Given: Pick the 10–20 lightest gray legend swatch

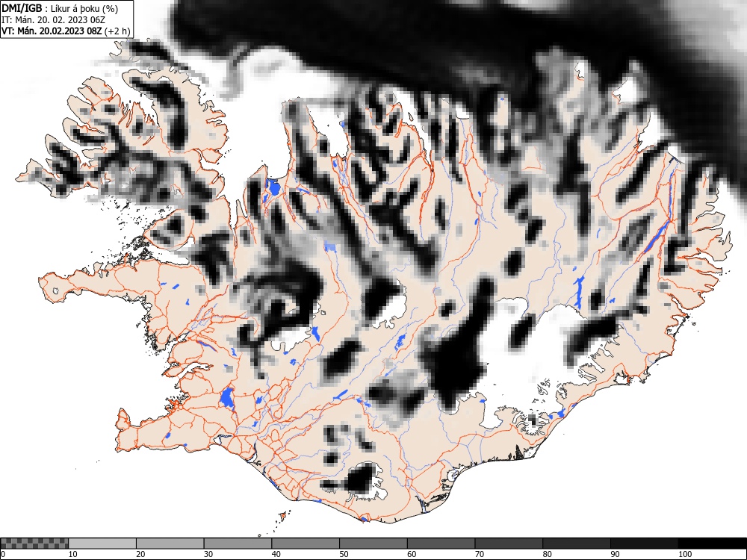Looking at the screenshot, I should tap(102, 544).
